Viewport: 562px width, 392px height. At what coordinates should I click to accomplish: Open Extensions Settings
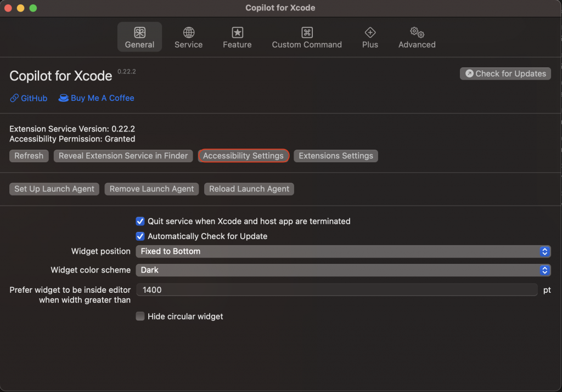[336, 156]
